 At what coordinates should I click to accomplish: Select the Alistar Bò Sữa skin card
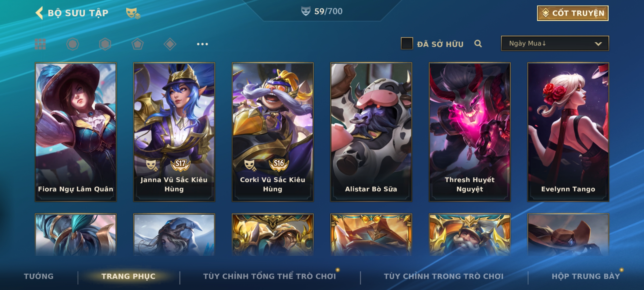click(371, 132)
